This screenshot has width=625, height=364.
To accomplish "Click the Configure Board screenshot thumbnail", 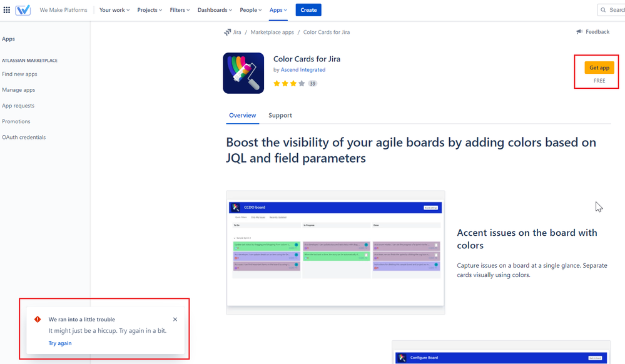I will click(x=501, y=353).
